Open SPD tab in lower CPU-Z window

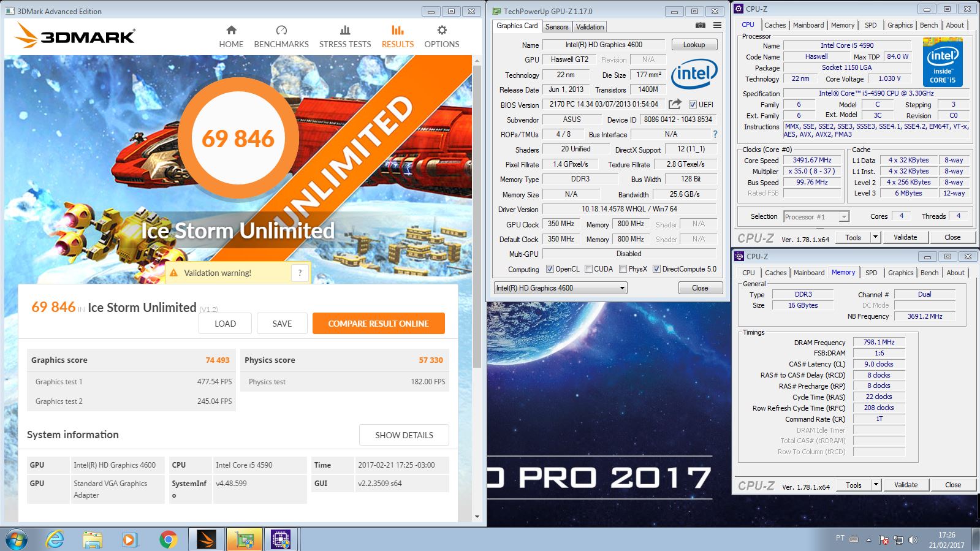click(x=871, y=273)
